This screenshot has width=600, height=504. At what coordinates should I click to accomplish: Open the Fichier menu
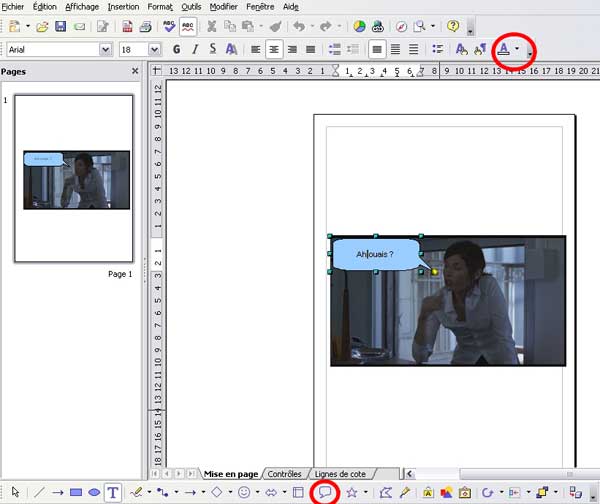pyautogui.click(x=13, y=7)
